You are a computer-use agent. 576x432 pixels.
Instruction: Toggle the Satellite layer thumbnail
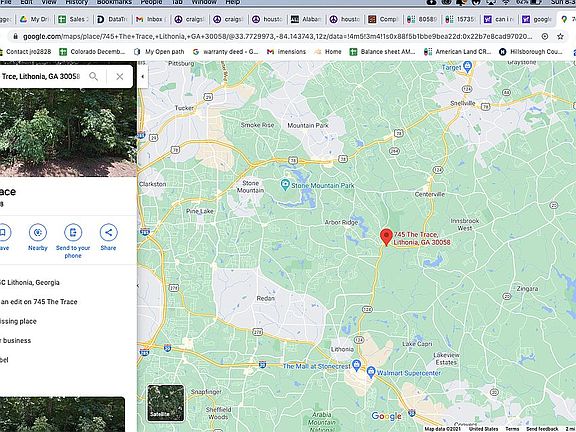point(166,403)
